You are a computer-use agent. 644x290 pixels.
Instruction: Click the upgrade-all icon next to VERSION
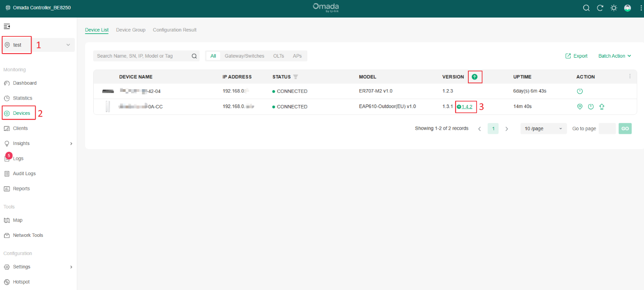pos(474,77)
